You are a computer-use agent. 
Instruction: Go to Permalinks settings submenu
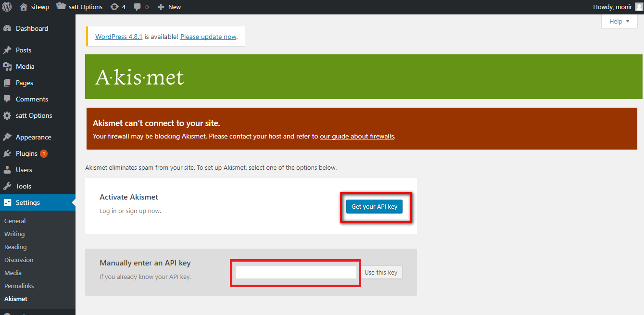point(19,286)
